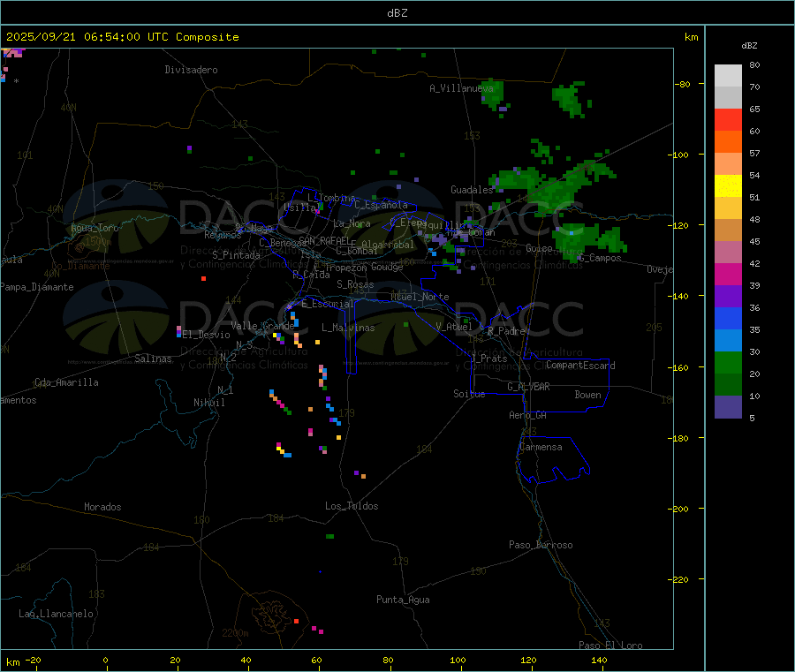Click the E_Escorial location label

point(327,304)
